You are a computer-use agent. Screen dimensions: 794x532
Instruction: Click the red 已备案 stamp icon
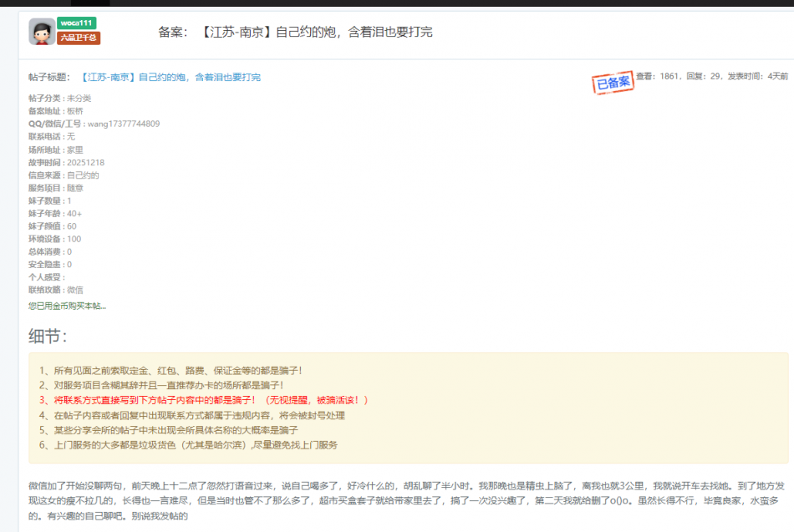pyautogui.click(x=613, y=82)
